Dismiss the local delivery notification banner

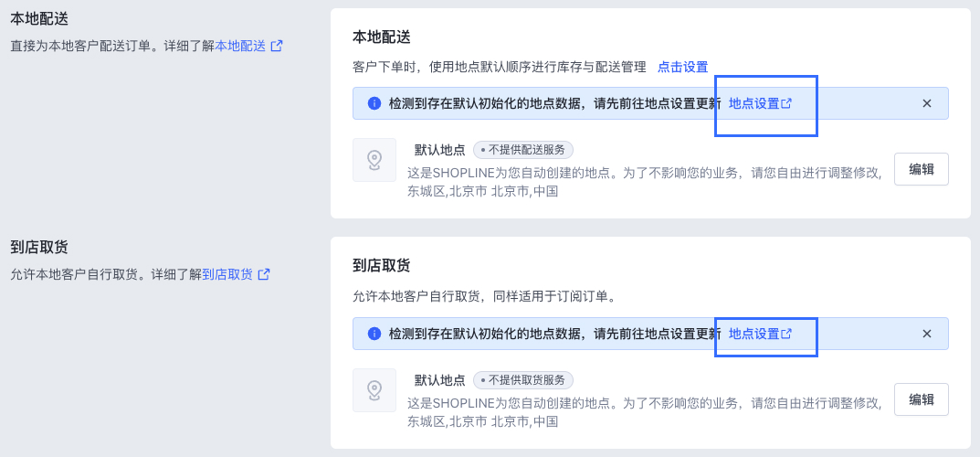[927, 103]
